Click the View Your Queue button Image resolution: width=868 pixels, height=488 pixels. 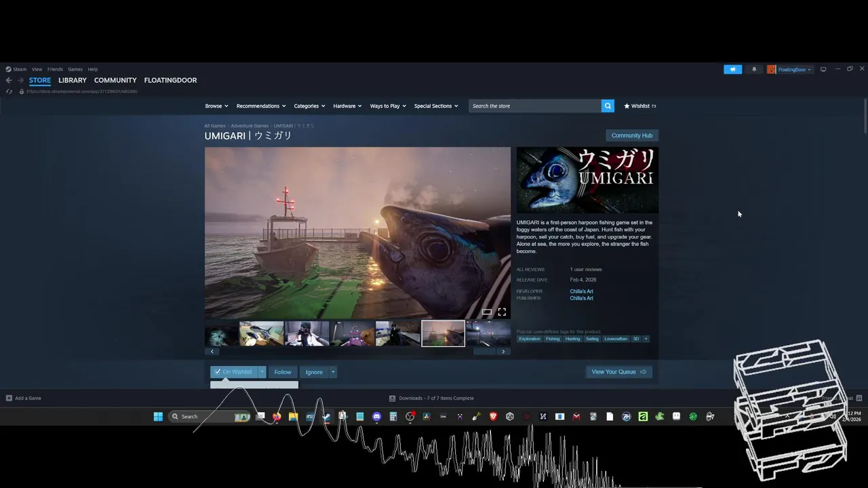[619, 371]
